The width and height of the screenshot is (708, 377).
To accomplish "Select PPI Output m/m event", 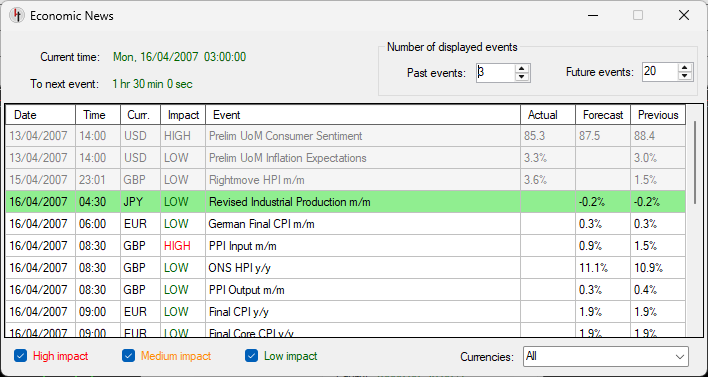I will pyautogui.click(x=345, y=290).
